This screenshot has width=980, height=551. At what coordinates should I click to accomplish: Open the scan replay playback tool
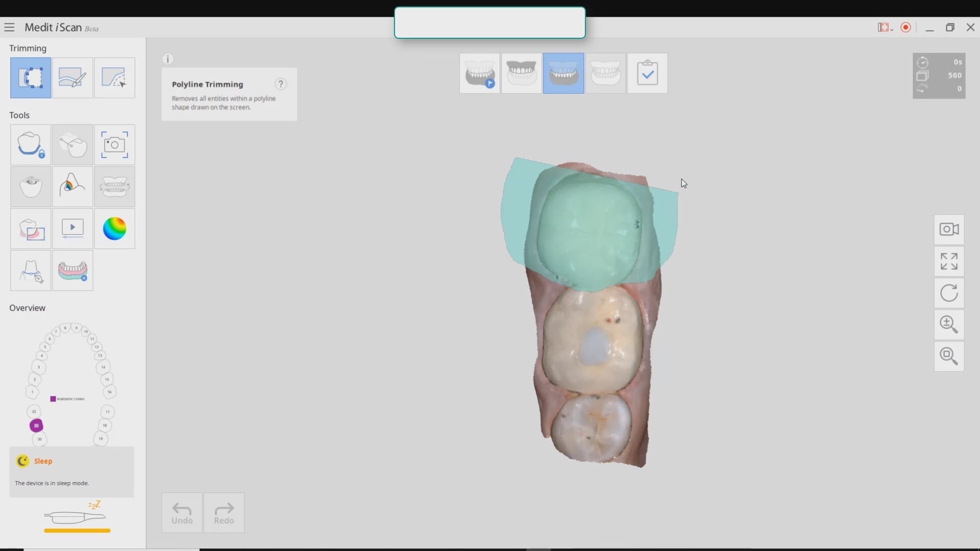coord(72,229)
